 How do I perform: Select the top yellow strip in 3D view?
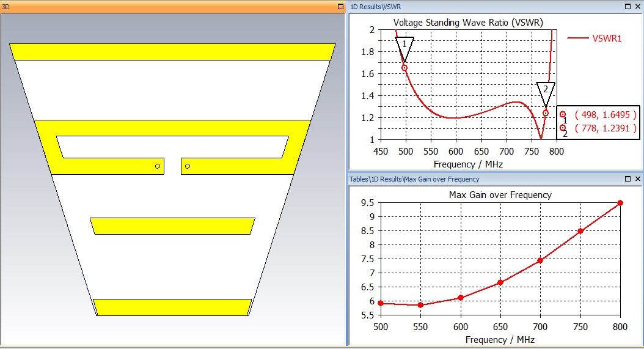point(172,52)
